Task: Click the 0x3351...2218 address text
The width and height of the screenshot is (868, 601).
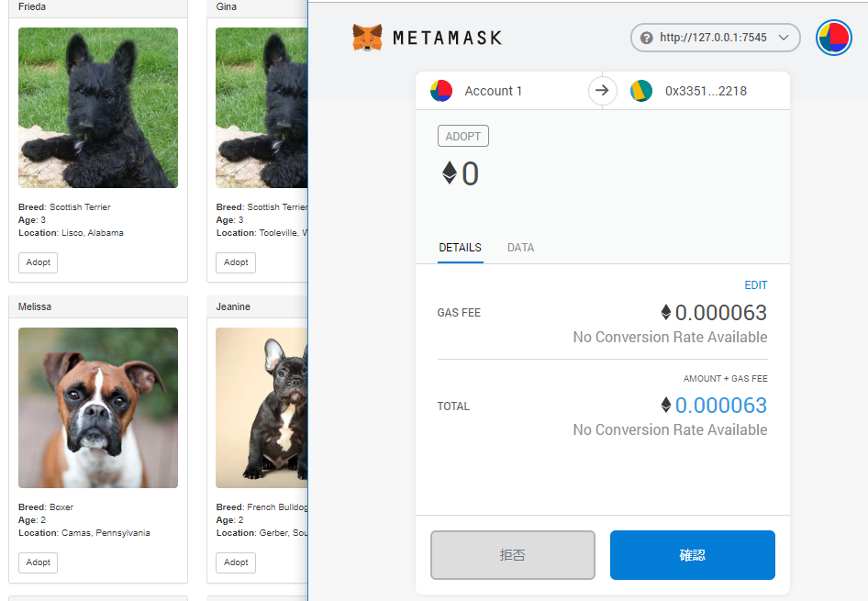Action: click(706, 92)
